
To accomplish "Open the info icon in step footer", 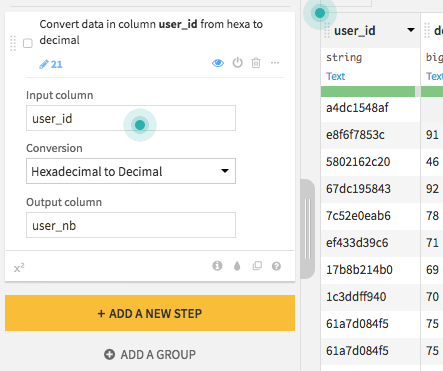I will 217,266.
